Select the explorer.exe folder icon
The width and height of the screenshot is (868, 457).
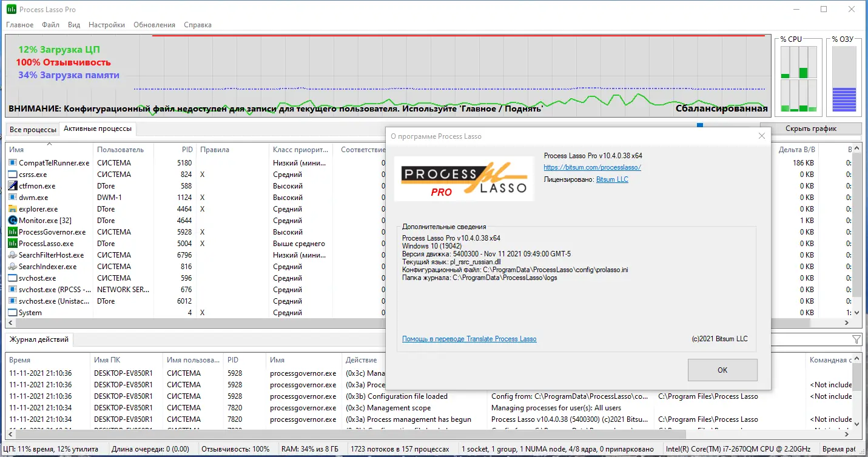(x=13, y=209)
